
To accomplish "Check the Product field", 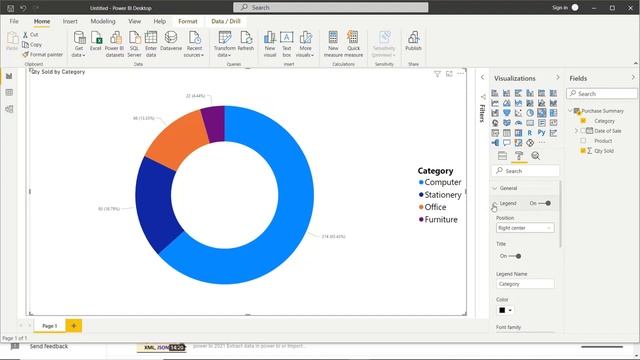I will pyautogui.click(x=583, y=141).
